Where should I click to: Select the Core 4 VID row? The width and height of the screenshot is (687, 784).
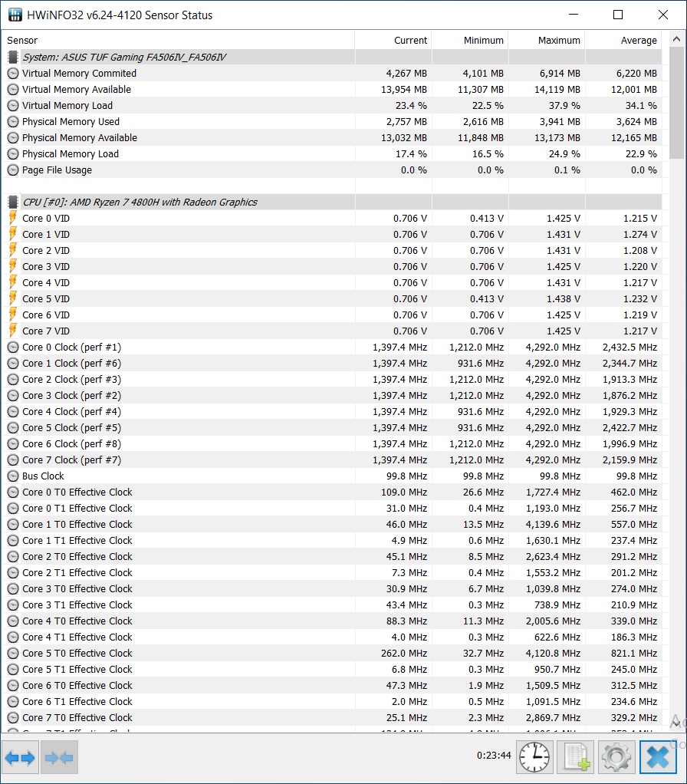[334, 282]
